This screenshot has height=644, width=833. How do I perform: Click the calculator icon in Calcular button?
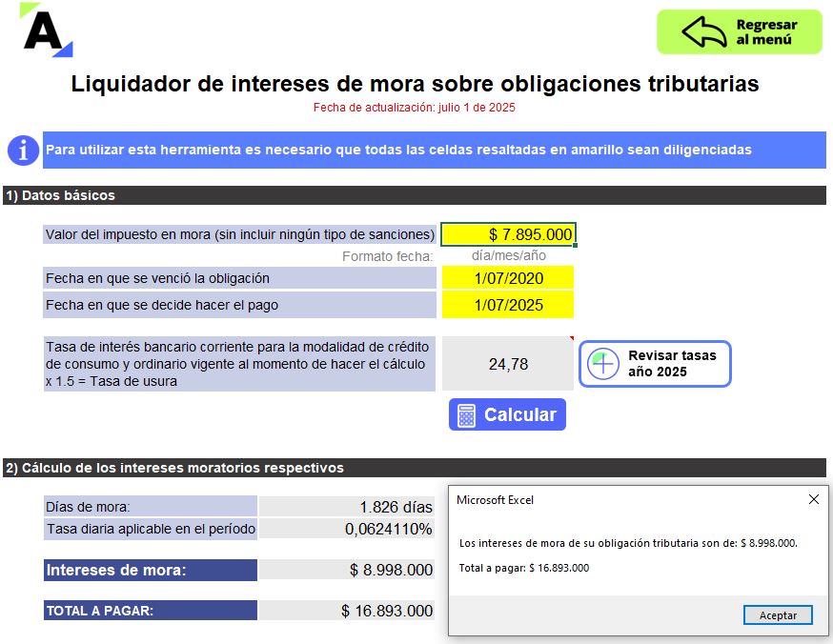coord(466,414)
